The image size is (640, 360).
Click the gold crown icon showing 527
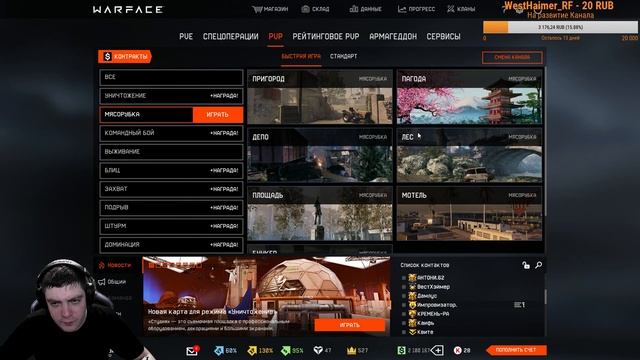pos(351,350)
